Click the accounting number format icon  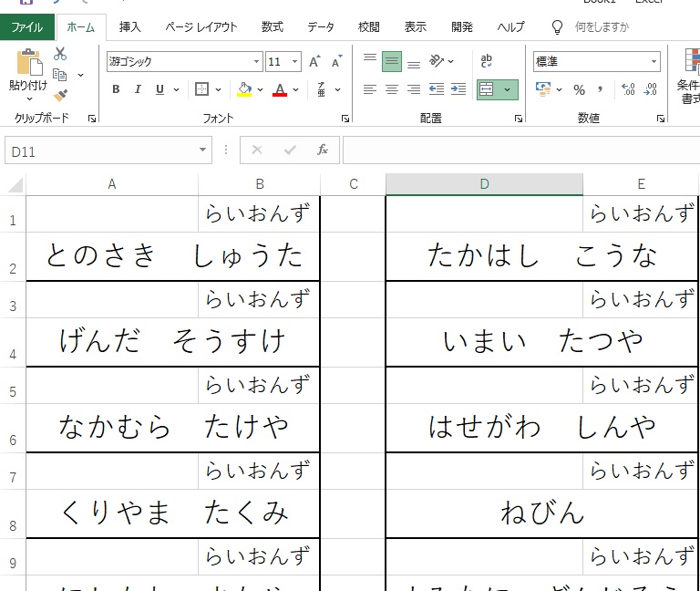pyautogui.click(x=543, y=89)
